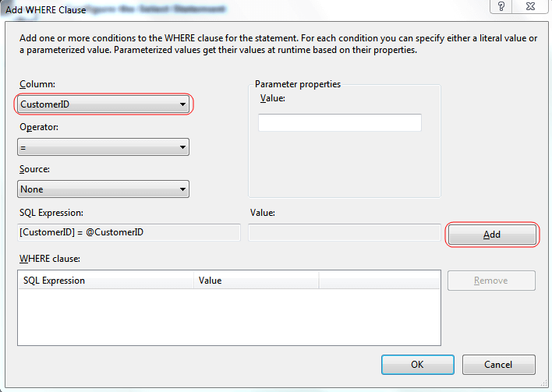Screen dimensions: 552x392
Task: Click the read-only Value field beside SQL Expression
Action: (x=344, y=232)
